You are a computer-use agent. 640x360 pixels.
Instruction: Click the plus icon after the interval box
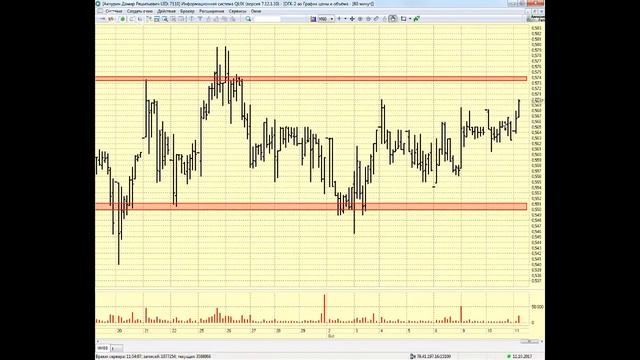(x=339, y=19)
